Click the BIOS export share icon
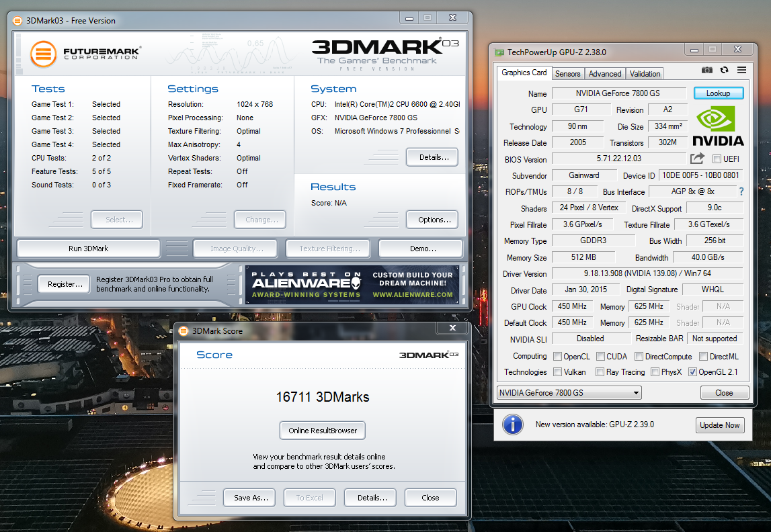This screenshot has height=532, width=771. tap(697, 158)
